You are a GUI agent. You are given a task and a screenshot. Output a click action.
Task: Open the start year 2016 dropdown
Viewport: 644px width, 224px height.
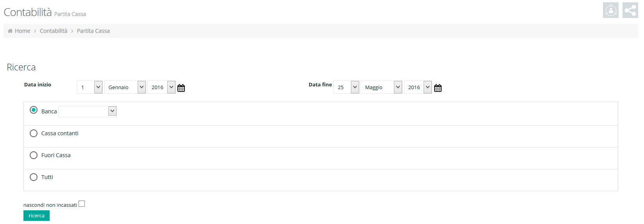pos(161,87)
